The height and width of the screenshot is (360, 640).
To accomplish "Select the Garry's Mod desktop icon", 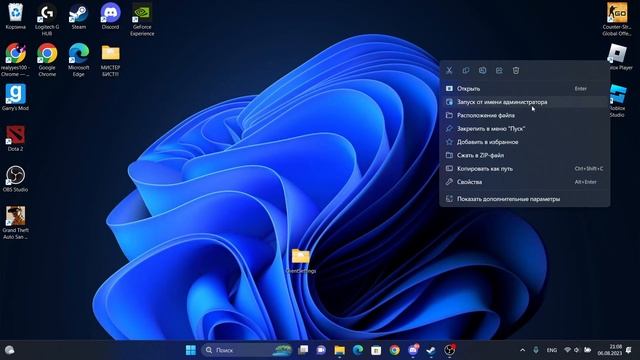I will tap(16, 97).
